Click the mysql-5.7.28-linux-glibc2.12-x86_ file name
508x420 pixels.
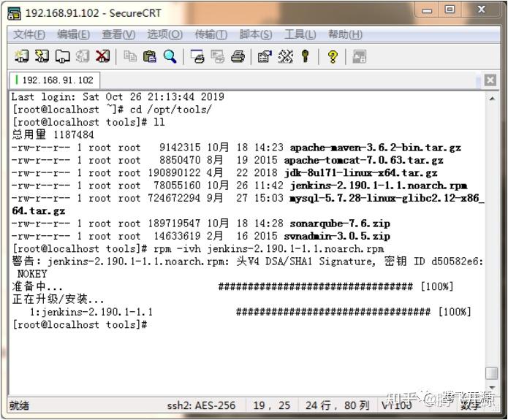pos(387,198)
